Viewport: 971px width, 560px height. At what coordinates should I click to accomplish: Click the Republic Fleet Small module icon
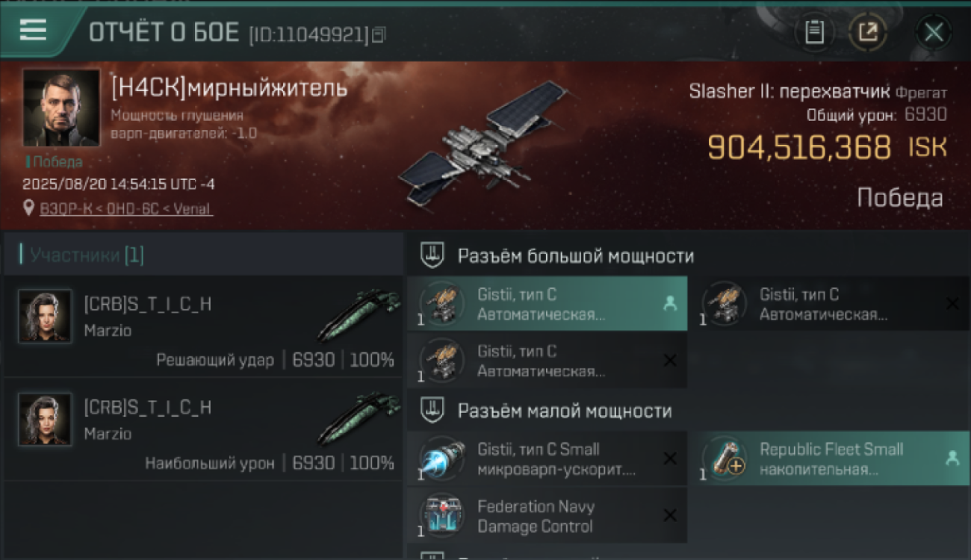[724, 458]
